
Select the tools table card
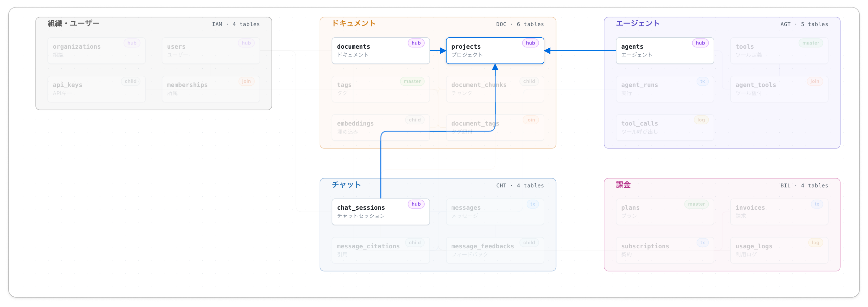click(x=779, y=51)
